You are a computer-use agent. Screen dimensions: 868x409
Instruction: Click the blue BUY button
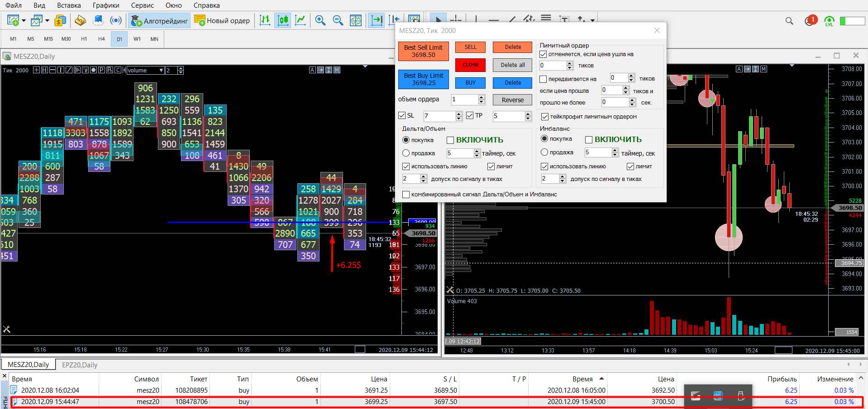coord(471,83)
